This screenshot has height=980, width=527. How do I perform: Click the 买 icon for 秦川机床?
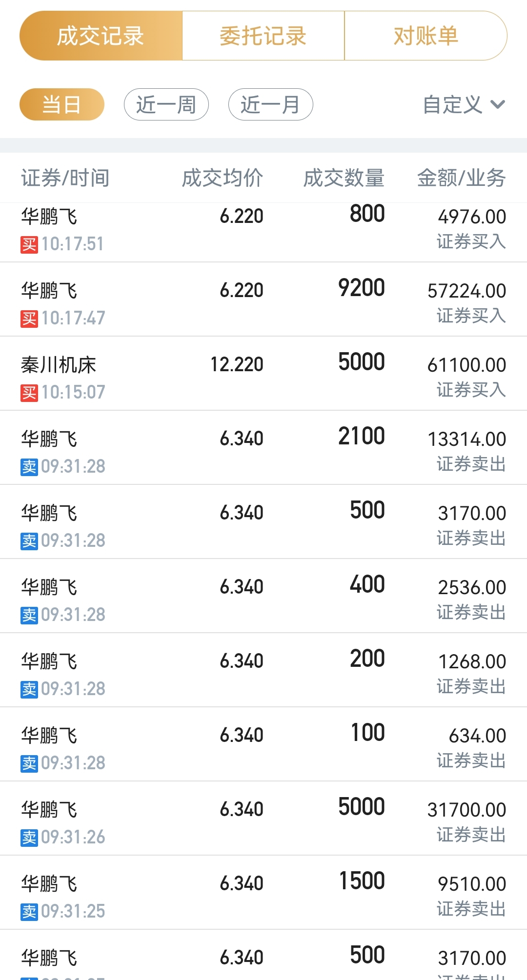click(x=29, y=393)
